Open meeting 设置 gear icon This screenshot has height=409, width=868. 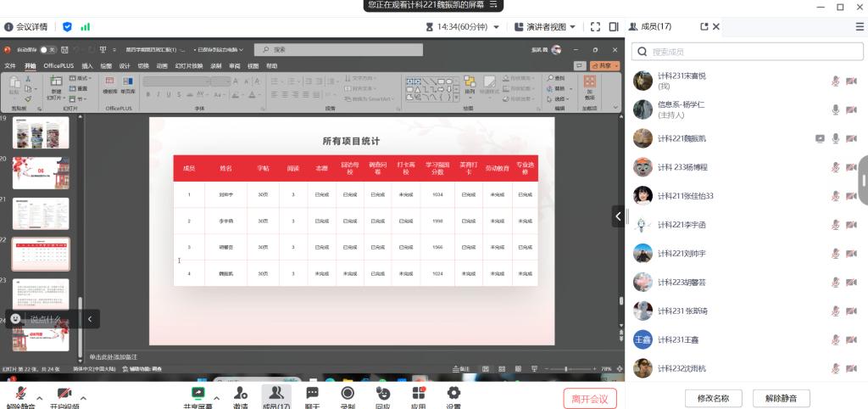click(x=453, y=394)
